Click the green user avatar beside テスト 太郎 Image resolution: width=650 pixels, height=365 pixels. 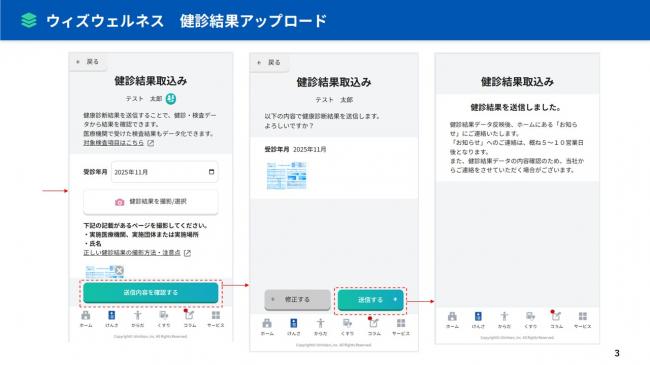point(171,99)
